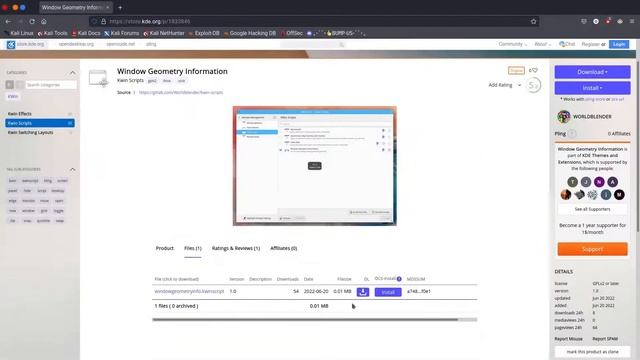Screen dimensions: 640x360
Task: Switch to the Product tab
Action: [164, 248]
